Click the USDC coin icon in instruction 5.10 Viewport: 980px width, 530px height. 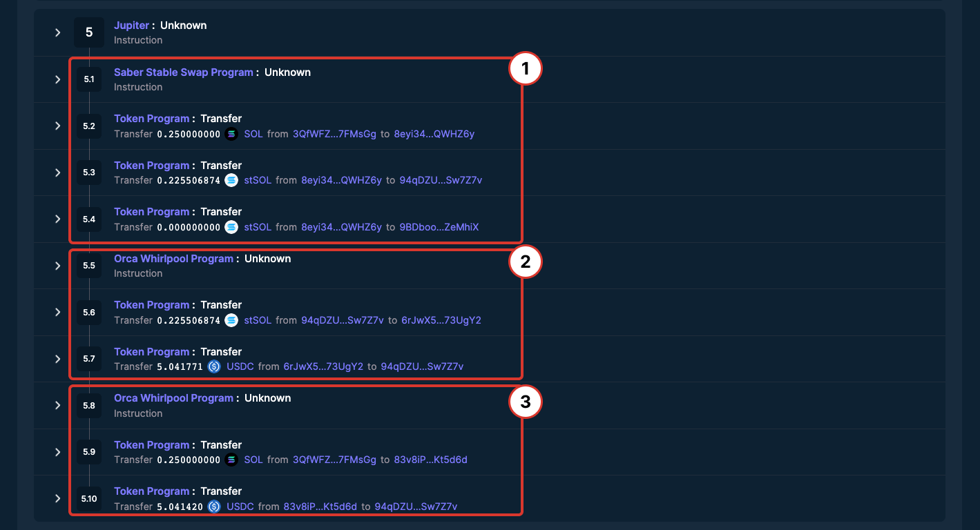tap(214, 507)
